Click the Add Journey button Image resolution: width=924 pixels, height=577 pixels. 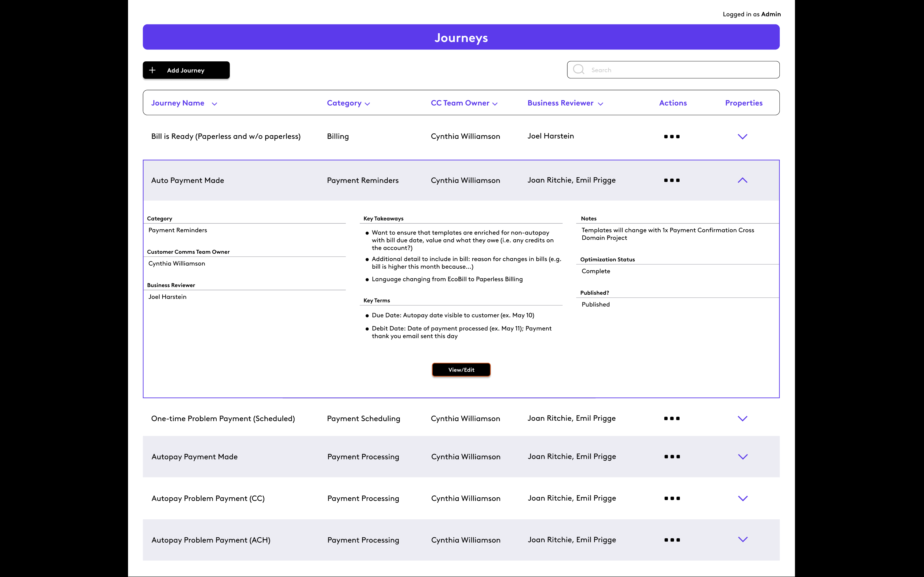click(186, 70)
